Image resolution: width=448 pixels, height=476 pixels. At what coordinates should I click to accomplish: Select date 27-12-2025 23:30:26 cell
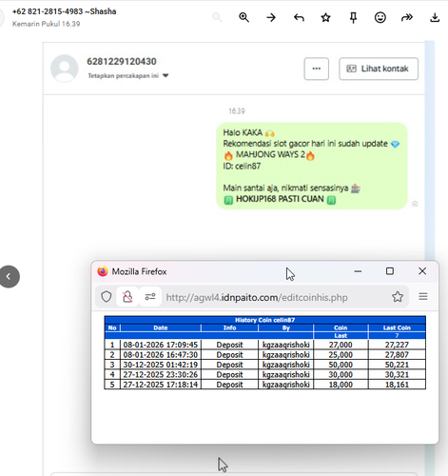tap(161, 374)
